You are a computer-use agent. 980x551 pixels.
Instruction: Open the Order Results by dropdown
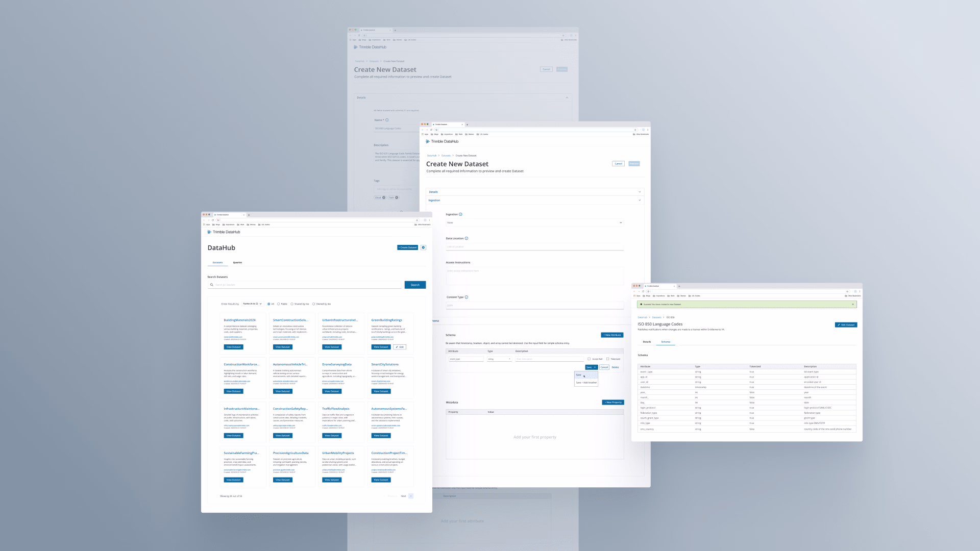point(252,304)
